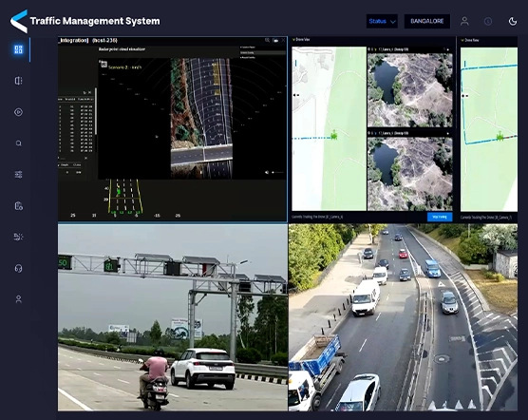Image resolution: width=528 pixels, height=420 pixels.
Task: Open the circular playback icon in sidebar
Action: [x=19, y=112]
